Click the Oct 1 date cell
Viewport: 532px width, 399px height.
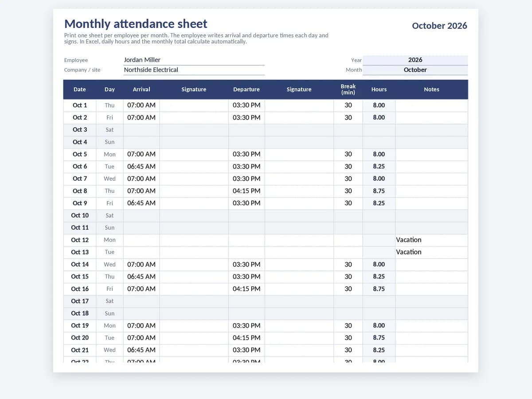[x=80, y=106]
